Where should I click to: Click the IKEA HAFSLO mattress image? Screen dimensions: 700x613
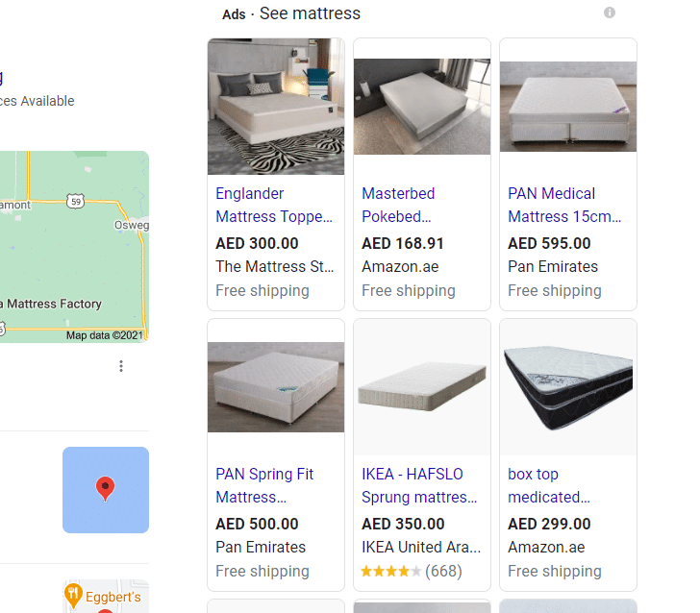tap(422, 386)
